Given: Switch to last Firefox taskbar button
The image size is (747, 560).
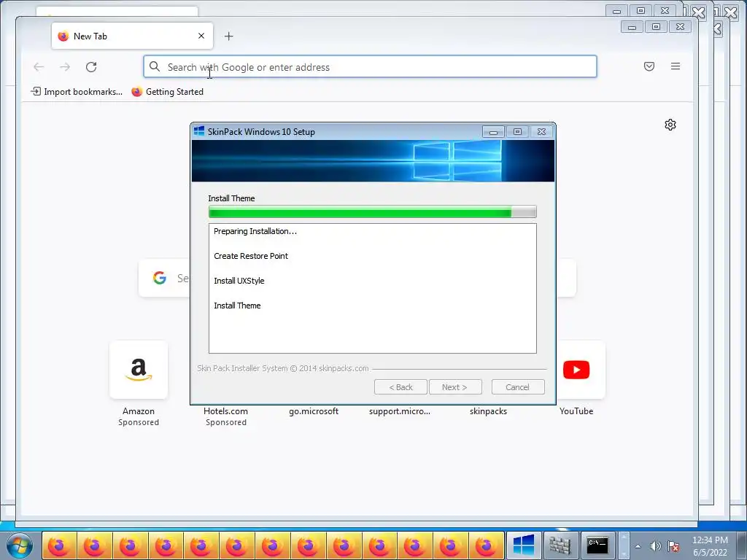Looking at the screenshot, I should pos(486,545).
